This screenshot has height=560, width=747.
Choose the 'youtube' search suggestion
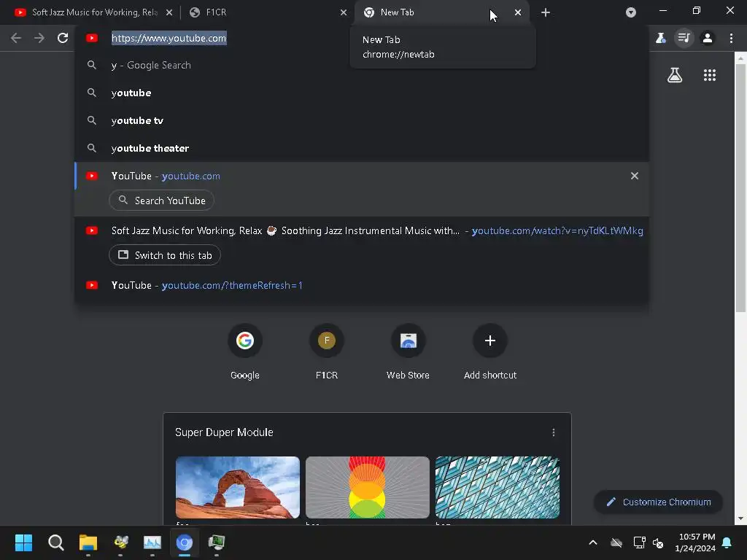click(x=362, y=93)
